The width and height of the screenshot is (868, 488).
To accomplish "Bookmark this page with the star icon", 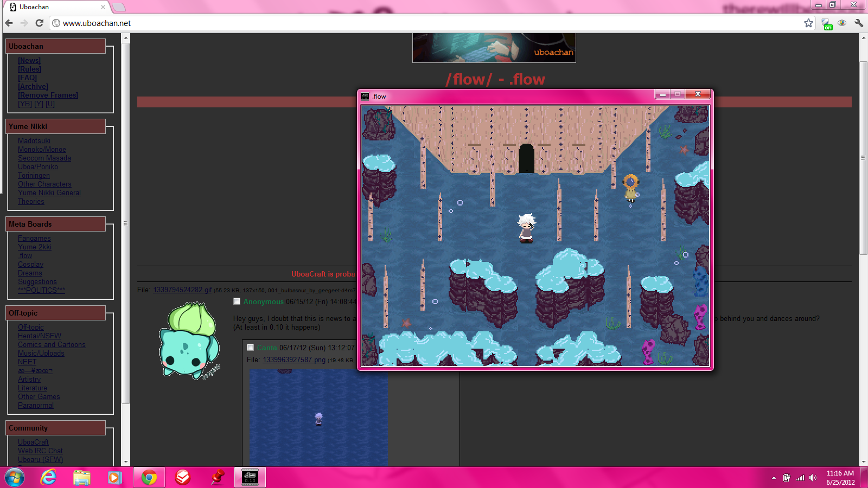I will (x=808, y=23).
